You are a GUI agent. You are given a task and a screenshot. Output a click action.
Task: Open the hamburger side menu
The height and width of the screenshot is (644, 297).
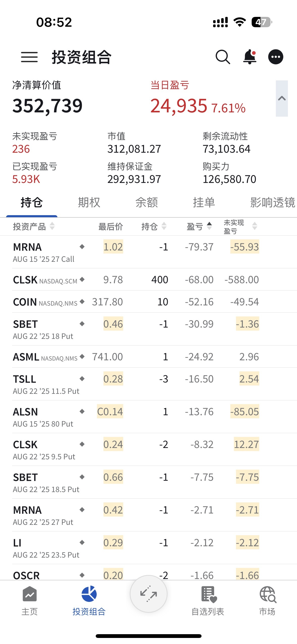click(x=29, y=57)
